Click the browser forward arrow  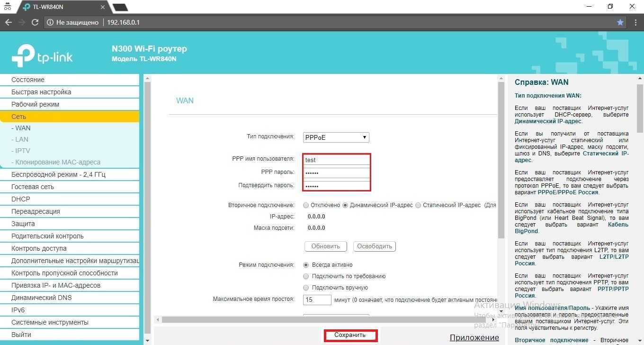21,22
